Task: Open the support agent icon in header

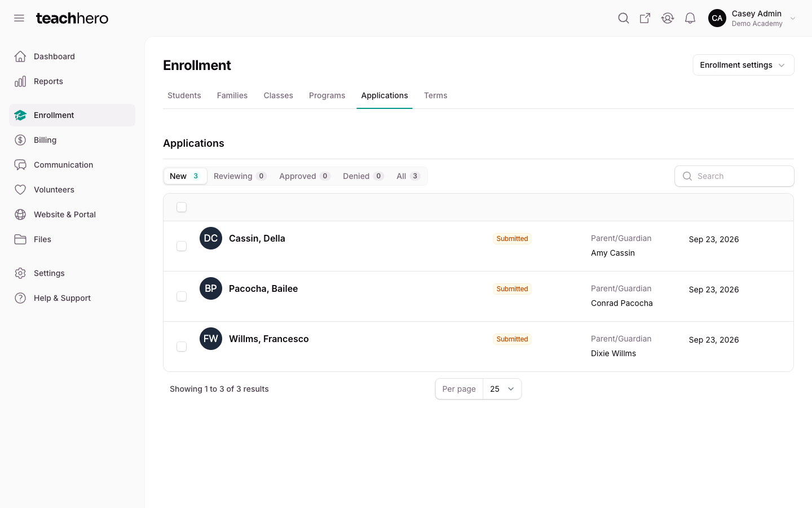Action: pyautogui.click(x=668, y=18)
